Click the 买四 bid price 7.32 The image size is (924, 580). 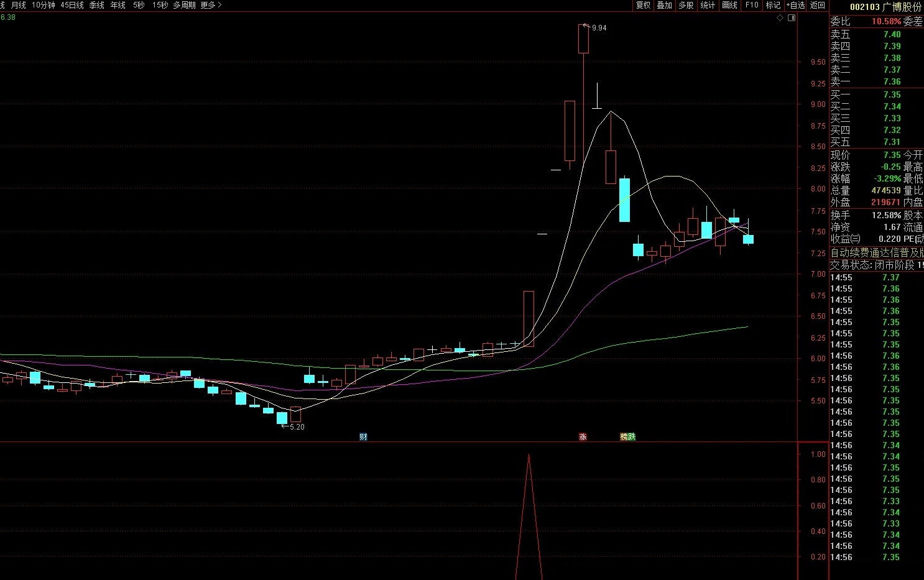pos(892,130)
